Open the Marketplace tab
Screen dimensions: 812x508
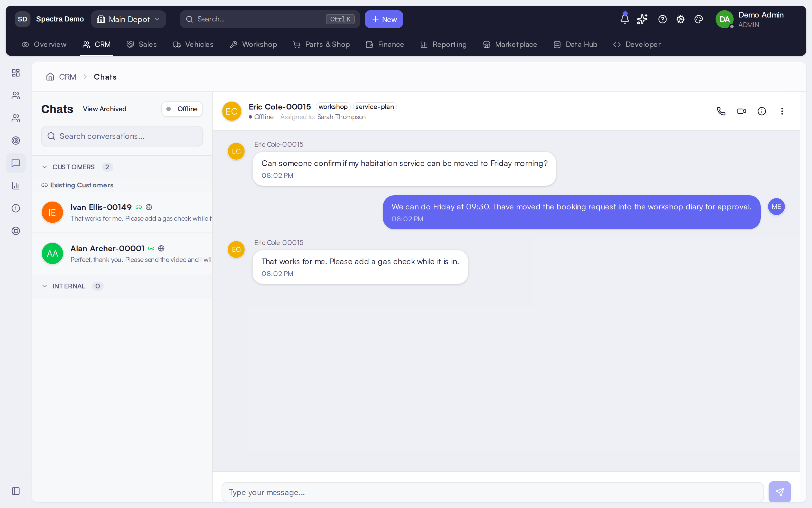510,44
